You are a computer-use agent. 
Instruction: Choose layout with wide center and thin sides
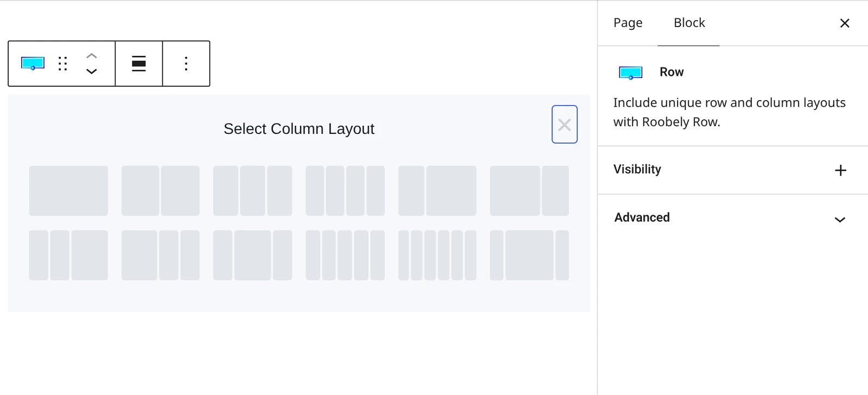pyautogui.click(x=529, y=255)
